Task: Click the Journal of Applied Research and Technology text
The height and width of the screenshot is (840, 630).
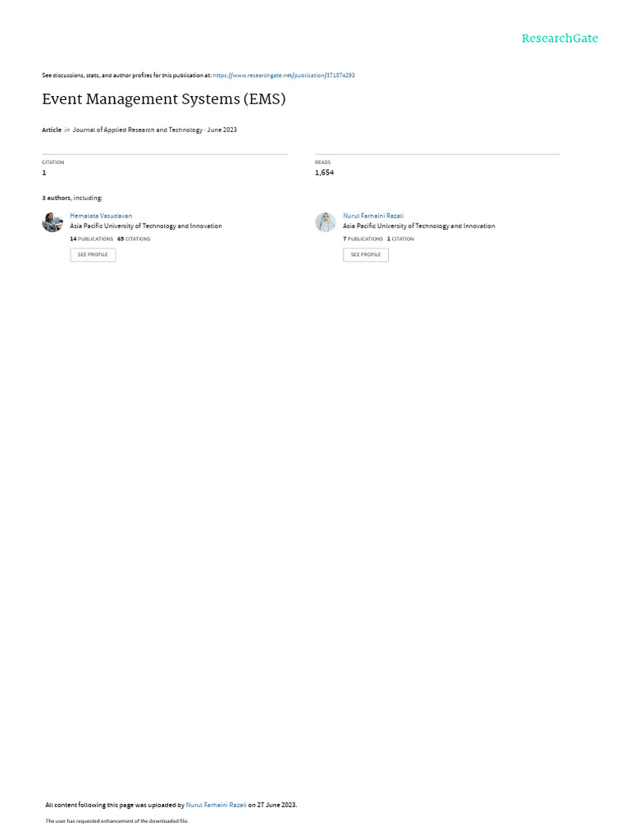Action: tap(138, 130)
